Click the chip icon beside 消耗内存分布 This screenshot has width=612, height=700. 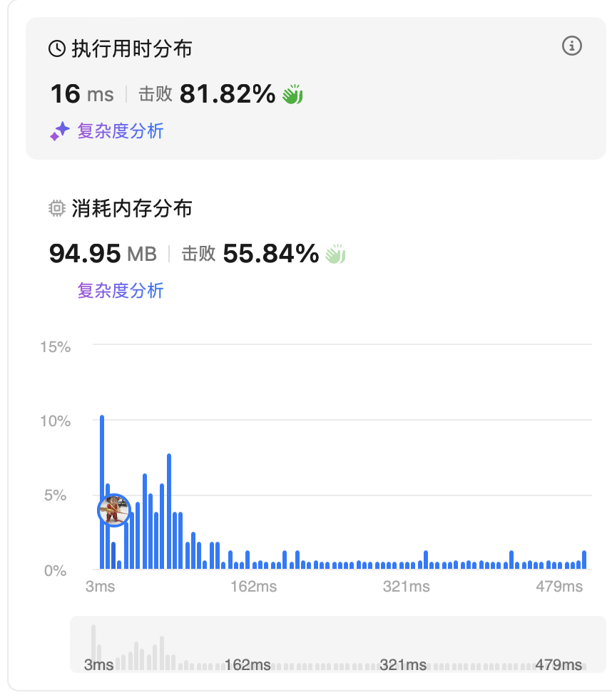(57, 208)
